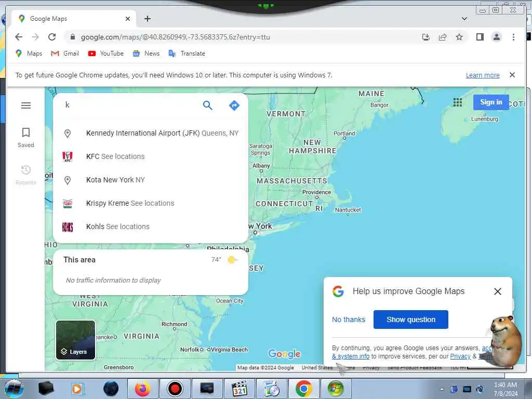Expand the tab search dropdown chevron

click(x=464, y=19)
